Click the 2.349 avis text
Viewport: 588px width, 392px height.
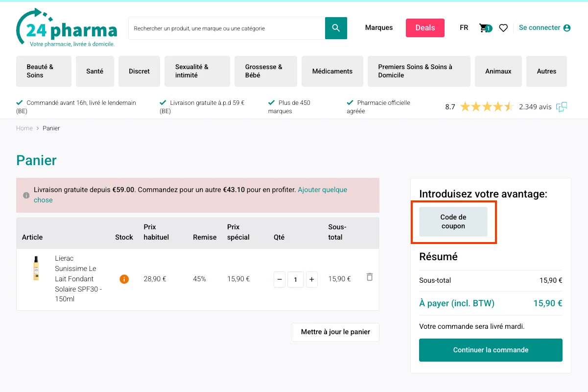(x=535, y=107)
